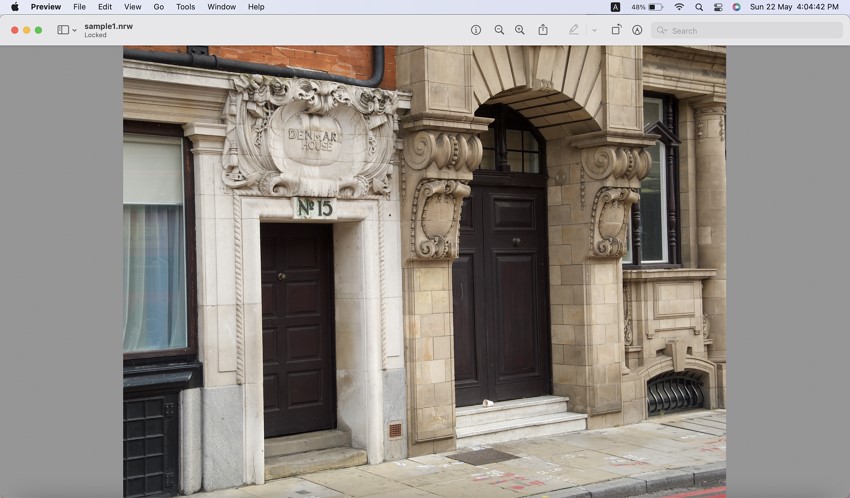
Task: Open the Wi-Fi menu
Action: (x=679, y=7)
